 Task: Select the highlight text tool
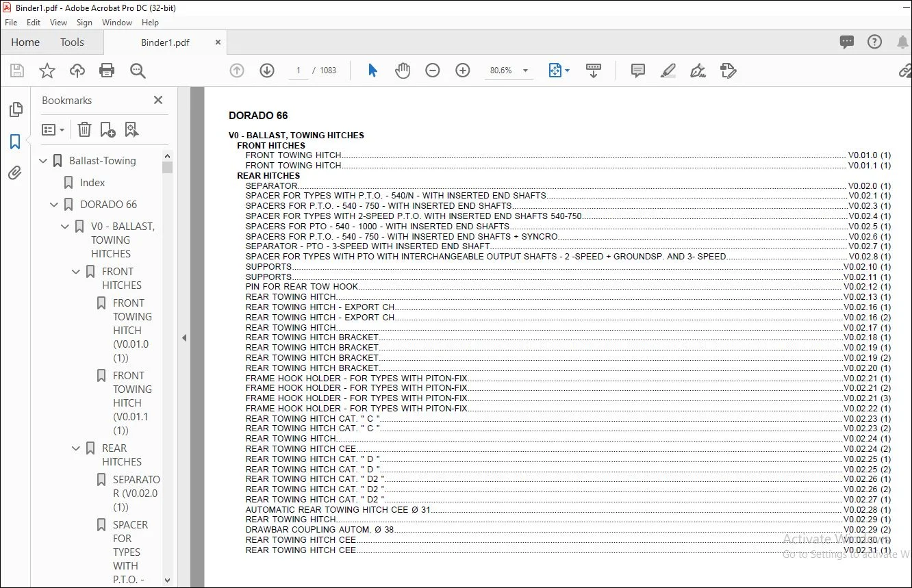(668, 71)
